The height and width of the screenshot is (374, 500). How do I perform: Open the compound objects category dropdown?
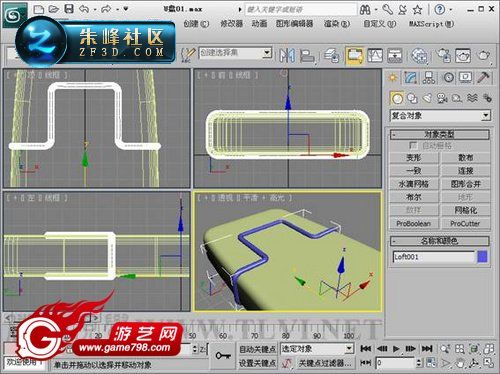tap(440, 116)
